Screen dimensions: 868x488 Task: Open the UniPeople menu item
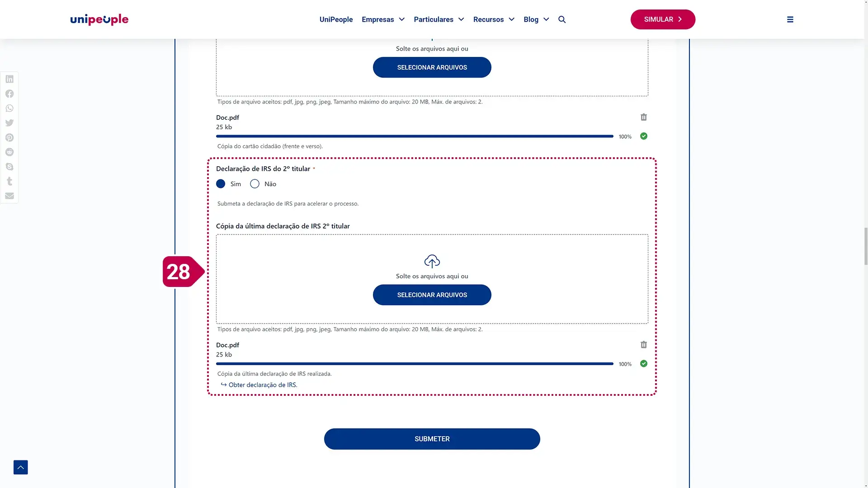click(x=336, y=19)
